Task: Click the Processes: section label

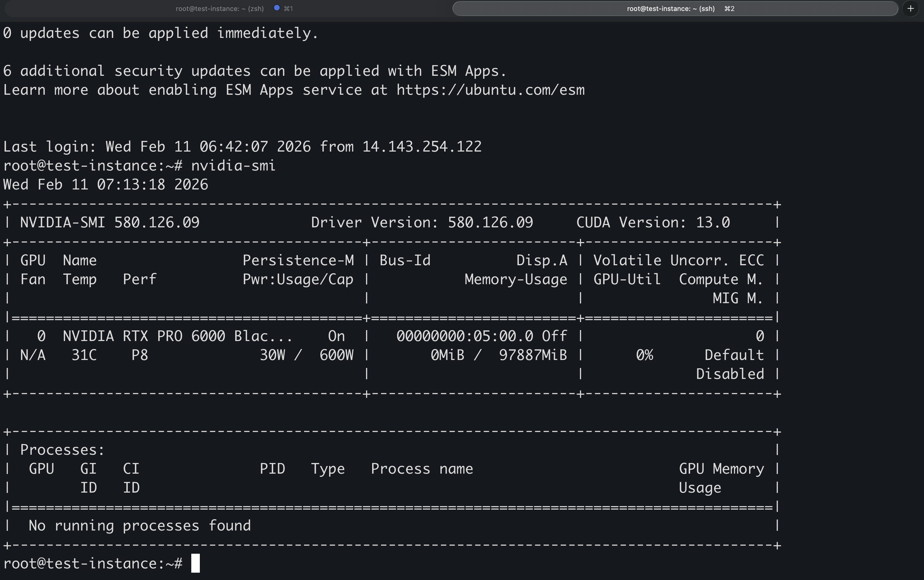Action: [63, 450]
